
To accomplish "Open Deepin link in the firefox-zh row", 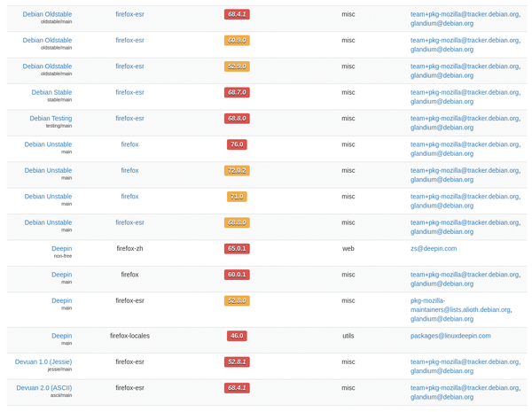I will coord(62,249).
